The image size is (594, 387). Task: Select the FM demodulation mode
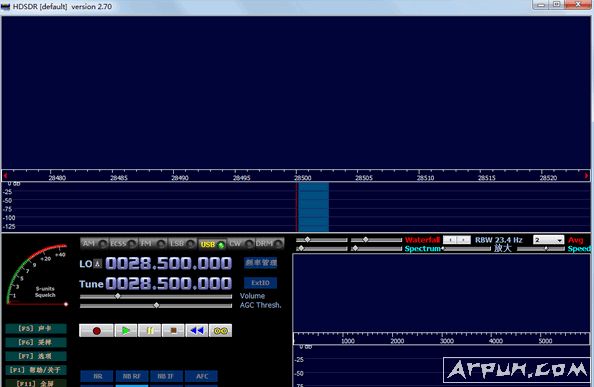[x=152, y=243]
